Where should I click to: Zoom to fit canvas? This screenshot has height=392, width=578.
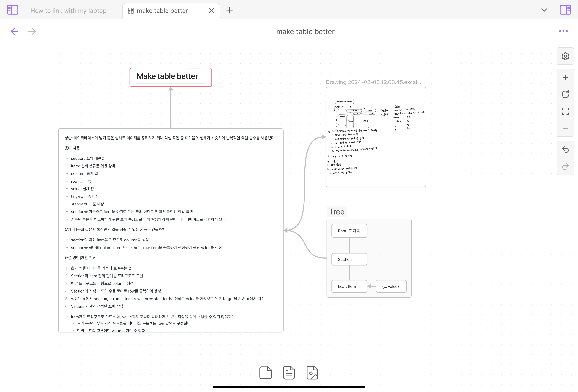pos(565,111)
